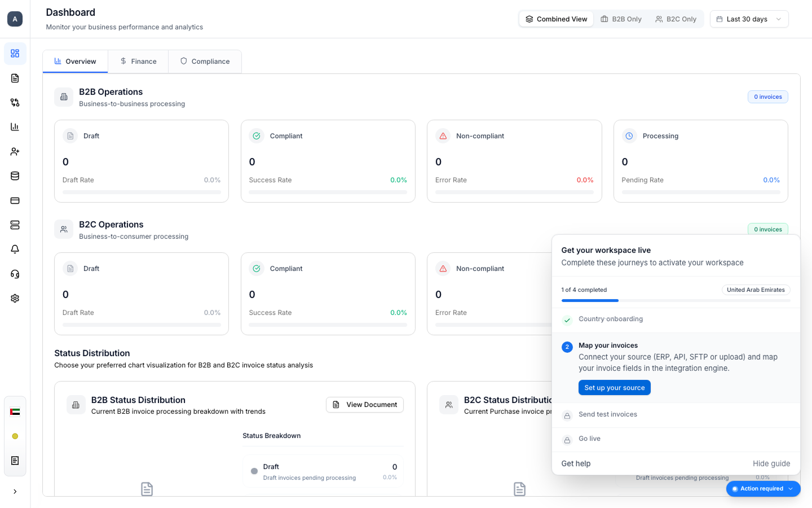Viewport: 812px width, 508px height.
Task: Open the integration flow arrows icon in sidebar
Action: click(x=15, y=102)
